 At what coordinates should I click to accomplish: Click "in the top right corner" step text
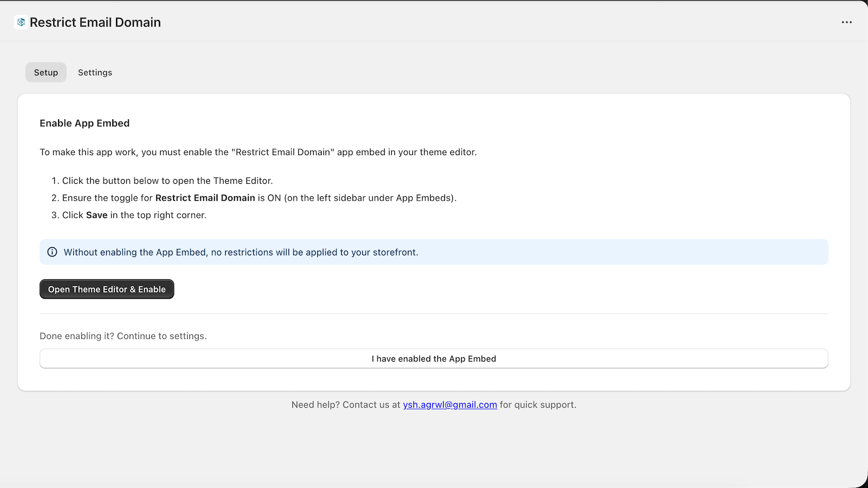[x=158, y=215]
